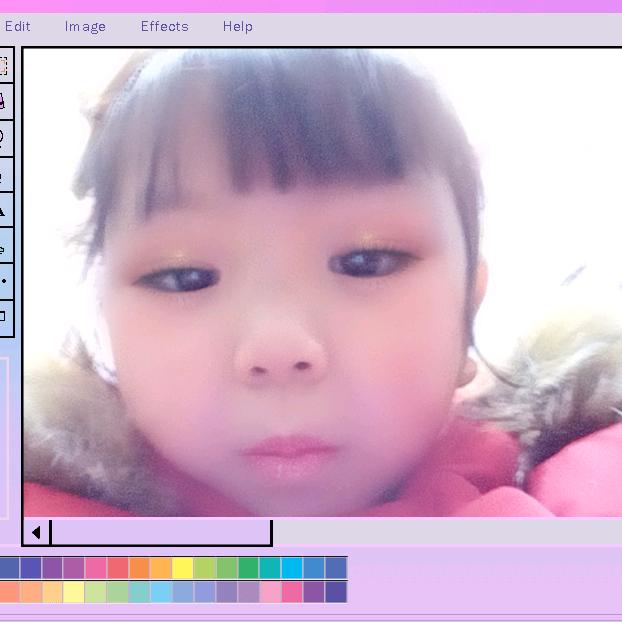Click the scroll left arrow under the canvas

(x=37, y=533)
